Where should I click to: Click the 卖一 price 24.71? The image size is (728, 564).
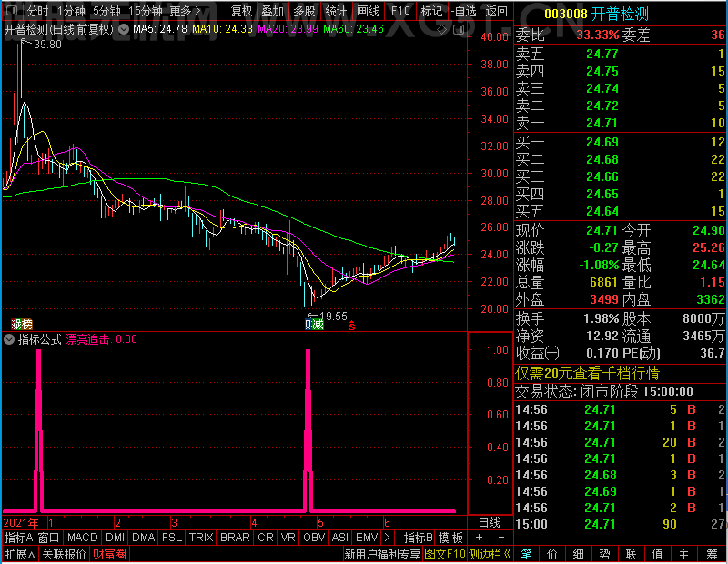coord(602,123)
